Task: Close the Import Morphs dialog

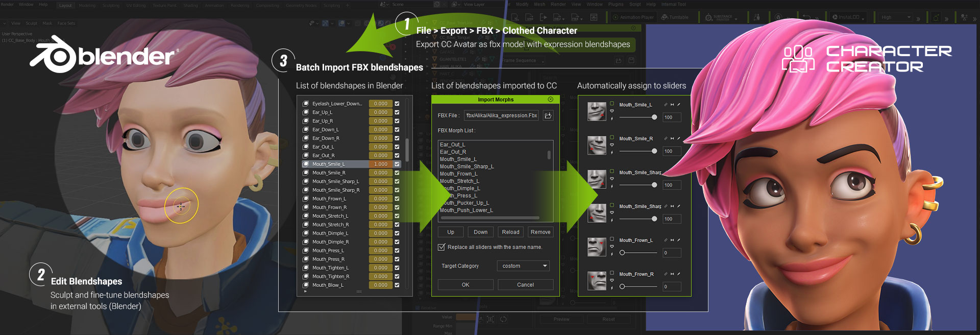Action: click(550, 100)
